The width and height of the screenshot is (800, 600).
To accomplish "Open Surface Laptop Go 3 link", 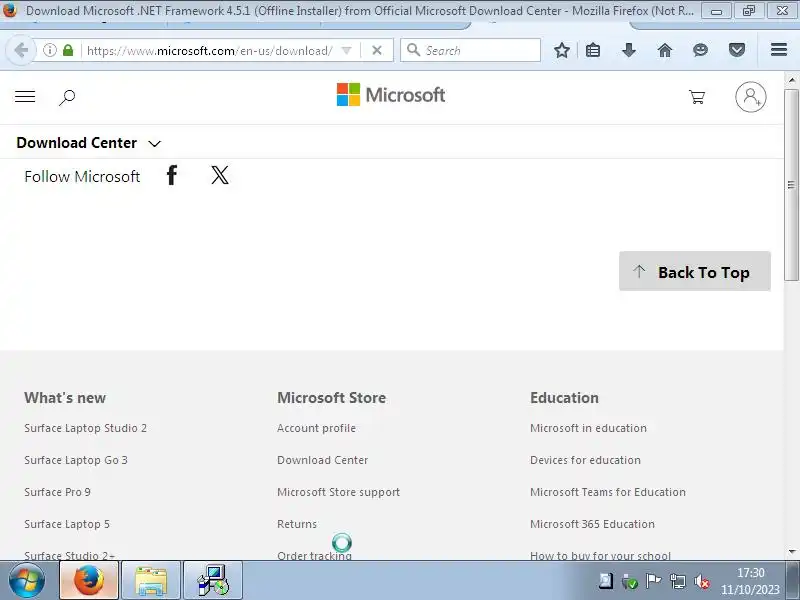I will tap(76, 460).
